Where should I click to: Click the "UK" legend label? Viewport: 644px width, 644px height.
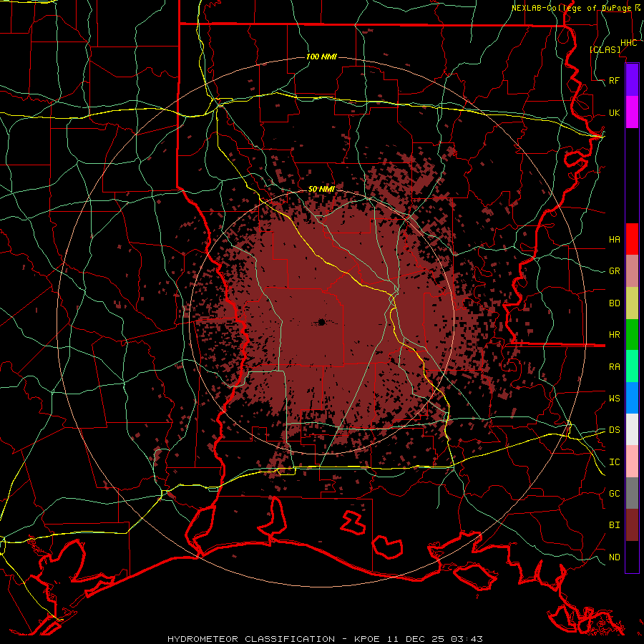(x=615, y=112)
